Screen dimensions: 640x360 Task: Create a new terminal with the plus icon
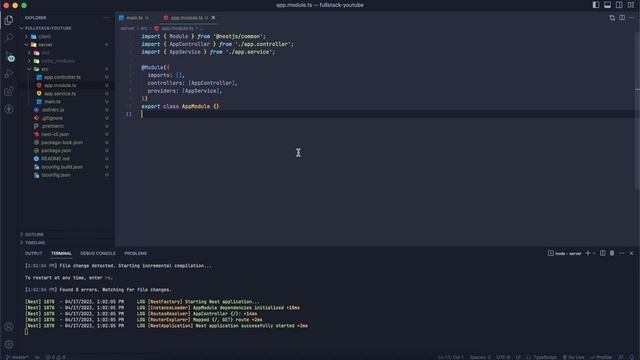tap(588, 253)
